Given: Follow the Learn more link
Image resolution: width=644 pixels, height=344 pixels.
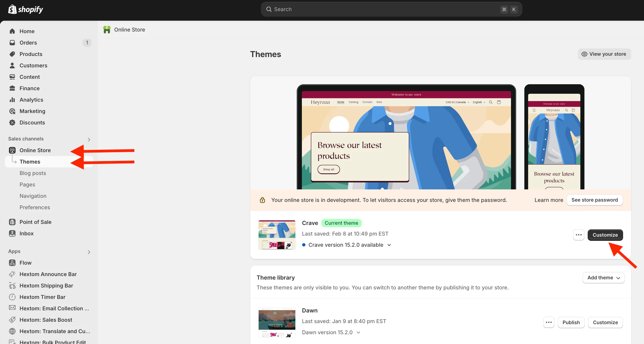Looking at the screenshot, I should point(549,200).
